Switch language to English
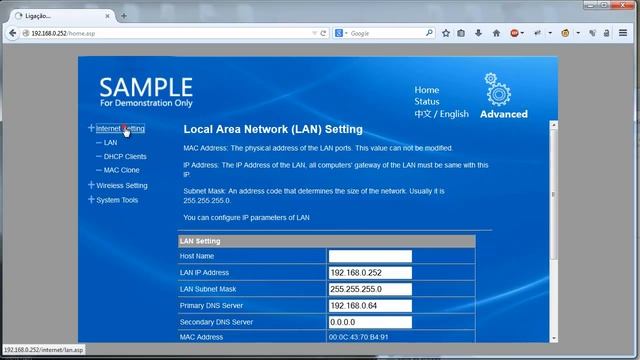This screenshot has height=360, width=640. pos(454,114)
